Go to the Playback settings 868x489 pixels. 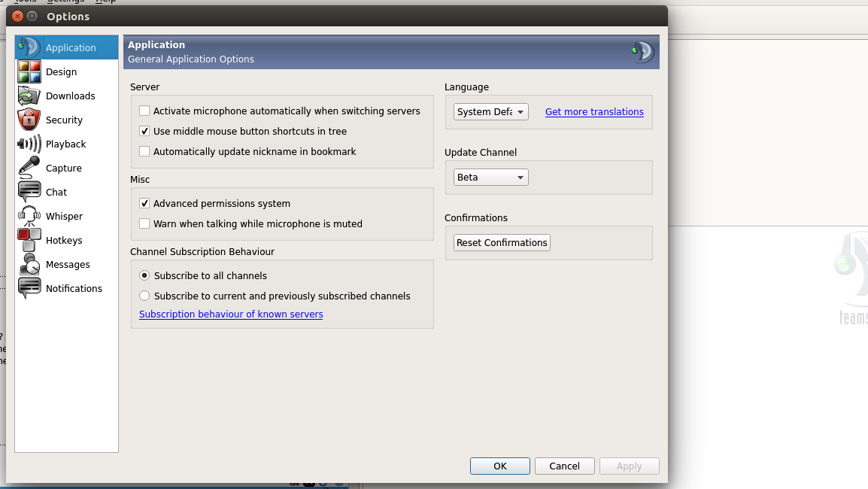coord(66,144)
